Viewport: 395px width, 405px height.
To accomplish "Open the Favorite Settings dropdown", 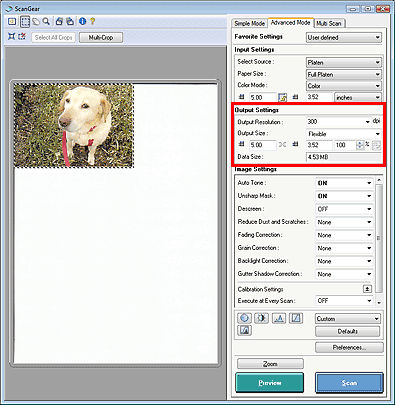I will point(344,37).
